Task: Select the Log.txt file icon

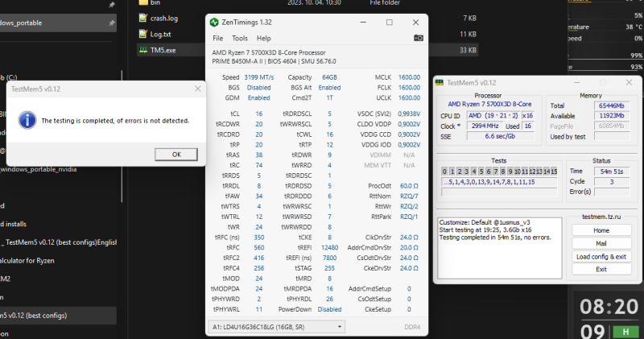Action: pos(143,34)
